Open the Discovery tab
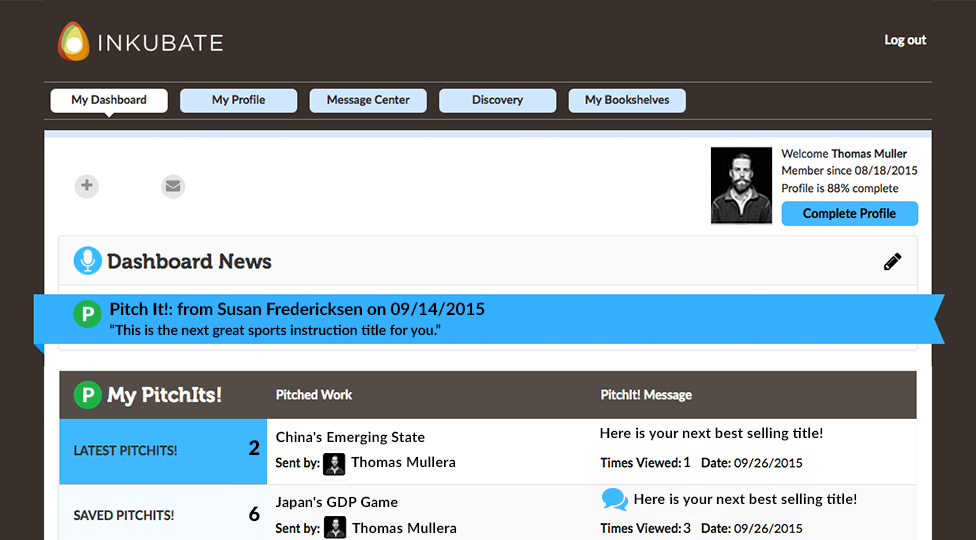This screenshot has height=540, width=976. point(497,100)
